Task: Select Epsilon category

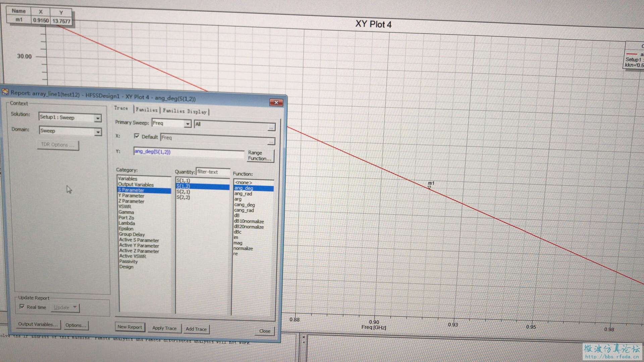Action: point(126,229)
